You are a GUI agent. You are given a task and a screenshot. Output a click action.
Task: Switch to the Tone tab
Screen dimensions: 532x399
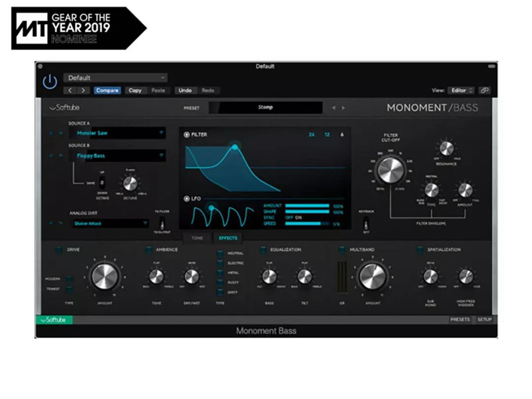tap(197, 238)
